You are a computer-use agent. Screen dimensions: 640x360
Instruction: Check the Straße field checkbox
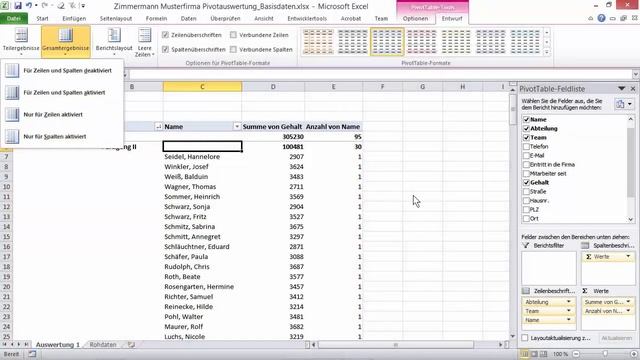[526, 191]
